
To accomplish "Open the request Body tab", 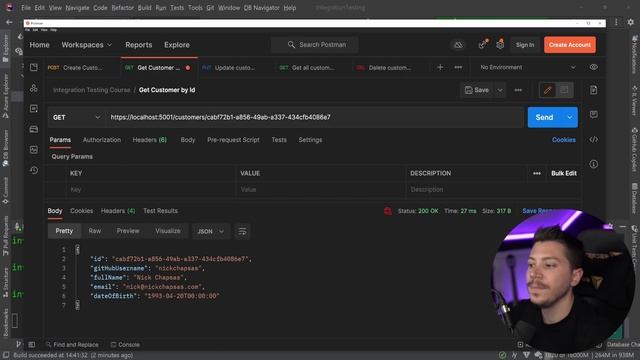I will [188, 140].
